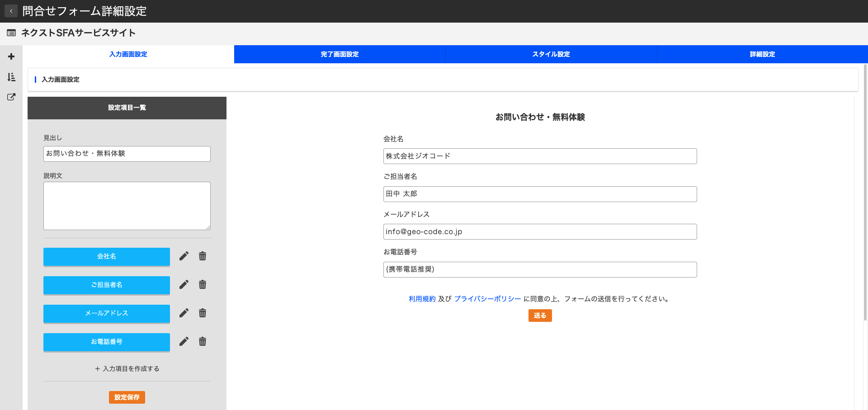
Task: Switch to the 完了画面設定 tab
Action: click(x=339, y=54)
